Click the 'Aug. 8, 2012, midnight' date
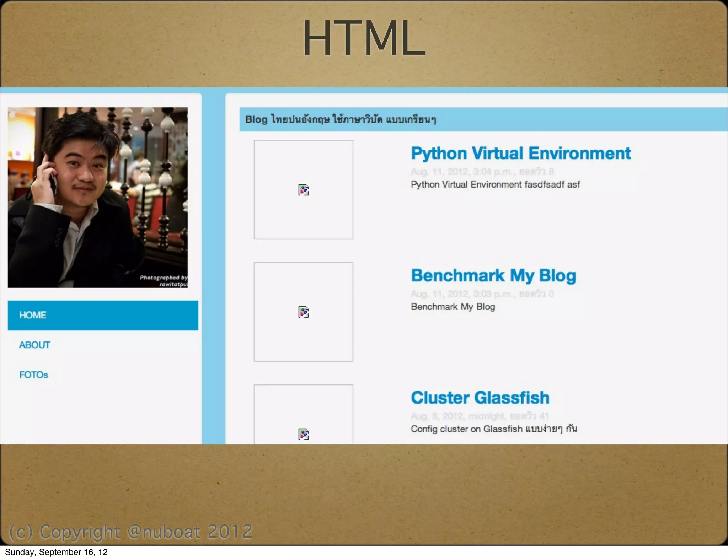This screenshot has width=728, height=560. click(x=457, y=416)
